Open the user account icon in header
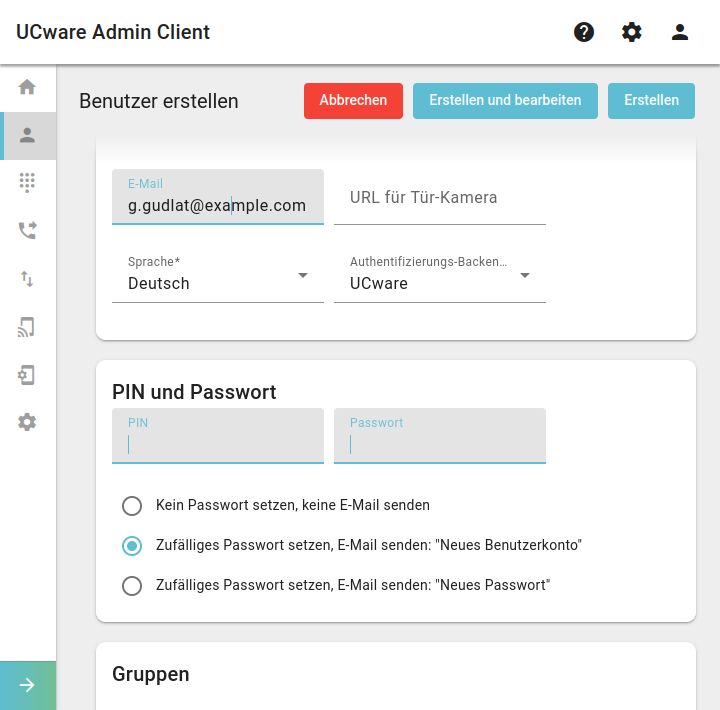720x710 pixels. (680, 32)
